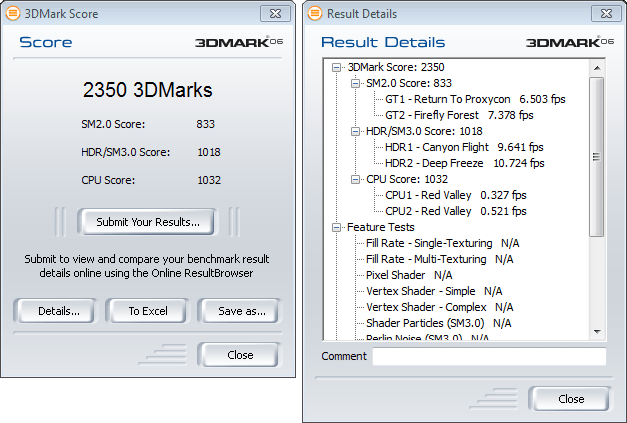The width and height of the screenshot is (627, 423).
Task: Submit your results online
Action: [148, 222]
